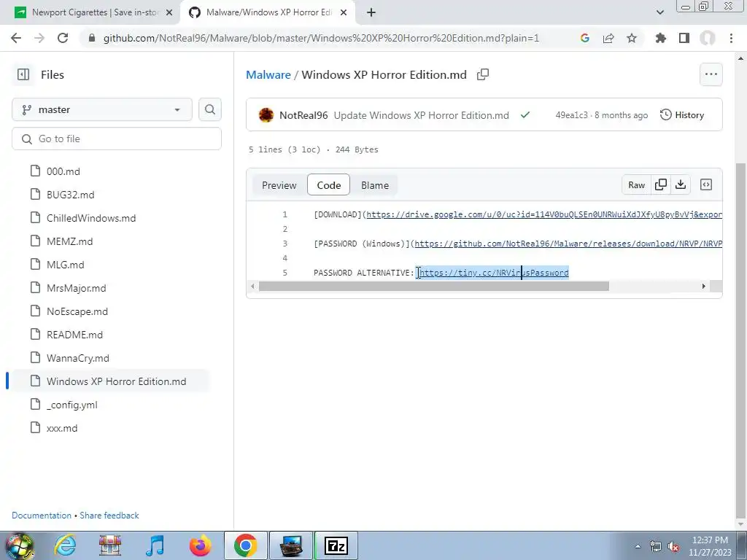Switch to Code tab
Image resolution: width=747 pixels, height=560 pixels.
[x=329, y=184]
